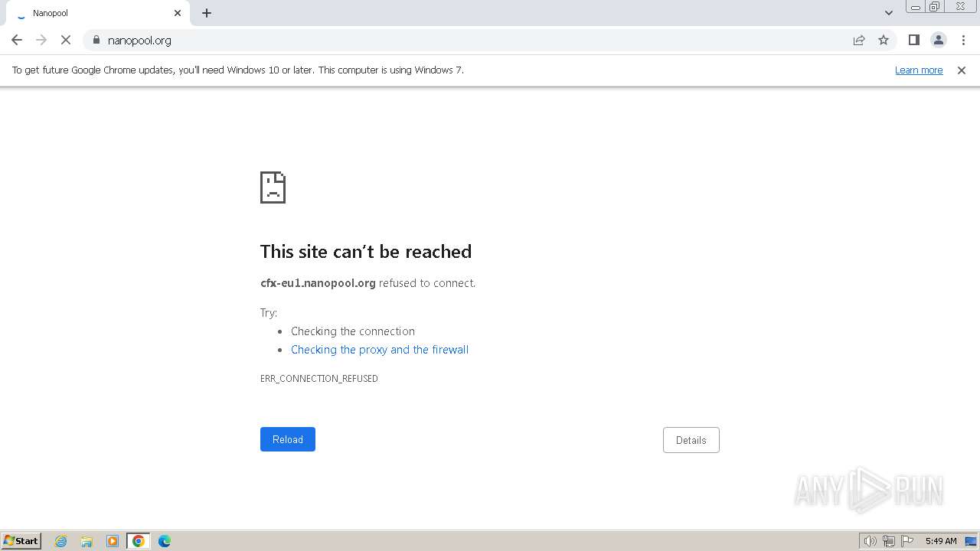The width and height of the screenshot is (980, 551).
Task: Select the ERR_CONNECTION_REFUSED text
Action: click(x=319, y=379)
